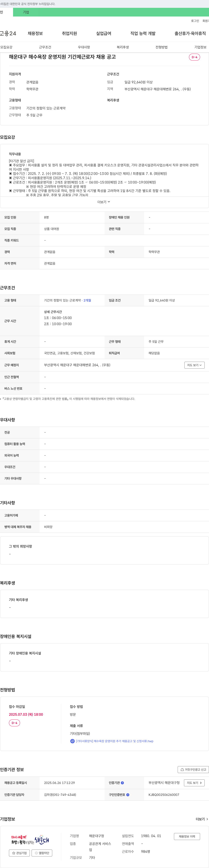Click the 984명 근로자수 value
Viewport: 209px width, 868px height.
[145, 851]
